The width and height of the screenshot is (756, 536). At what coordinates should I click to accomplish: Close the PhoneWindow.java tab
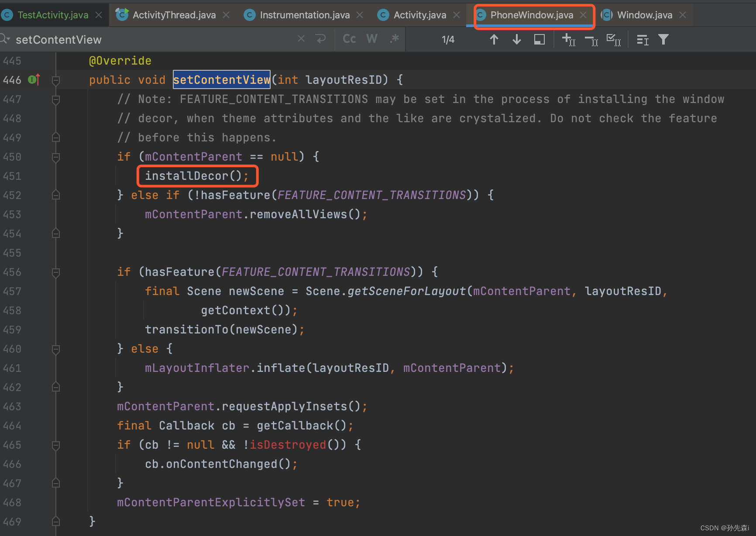[583, 15]
